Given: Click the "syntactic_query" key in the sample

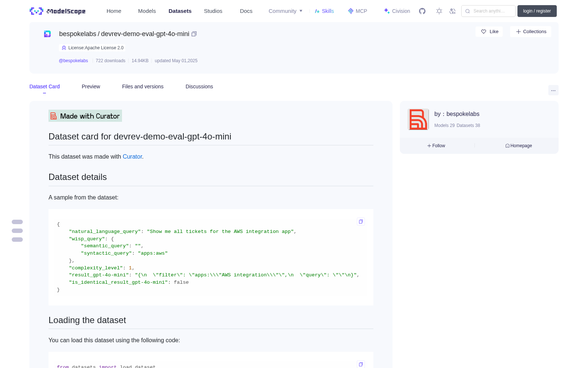Looking at the screenshot, I should (106, 253).
